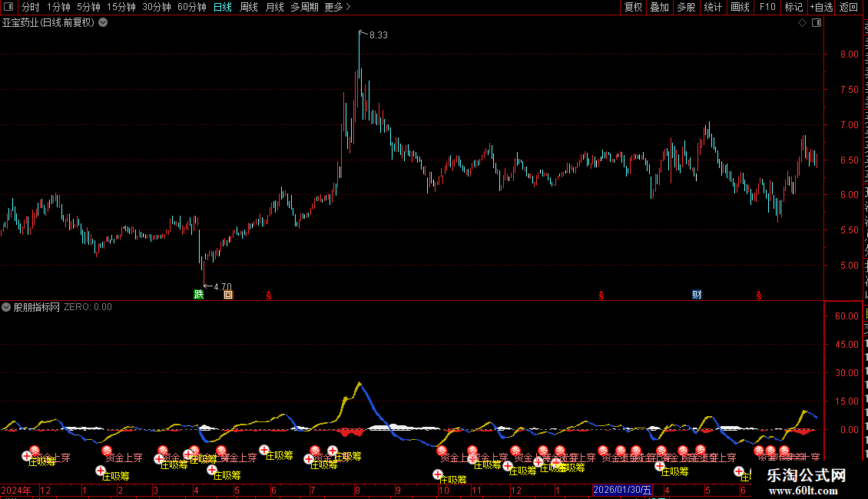Viewport: 868px width, 499px height.
Task: Click the green 跌 marker below the chart
Action: click(199, 294)
